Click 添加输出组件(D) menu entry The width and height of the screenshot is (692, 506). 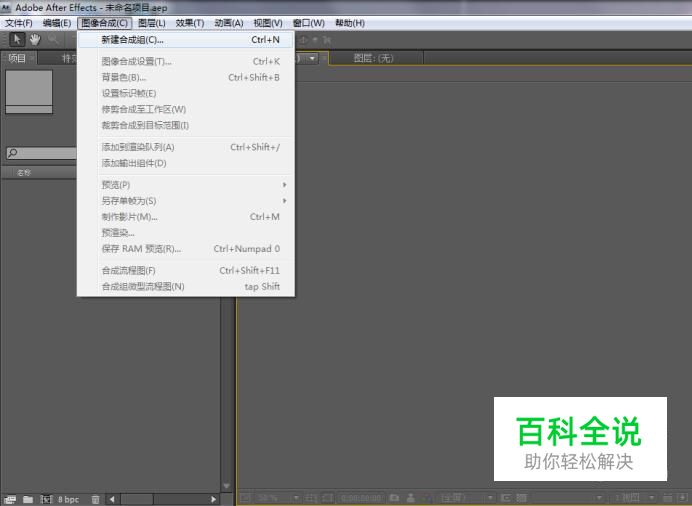(186, 163)
